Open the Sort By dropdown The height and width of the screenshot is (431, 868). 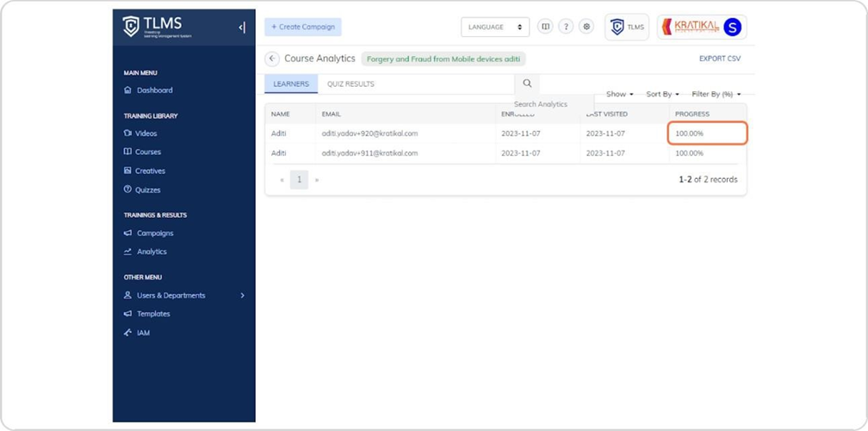[663, 94]
